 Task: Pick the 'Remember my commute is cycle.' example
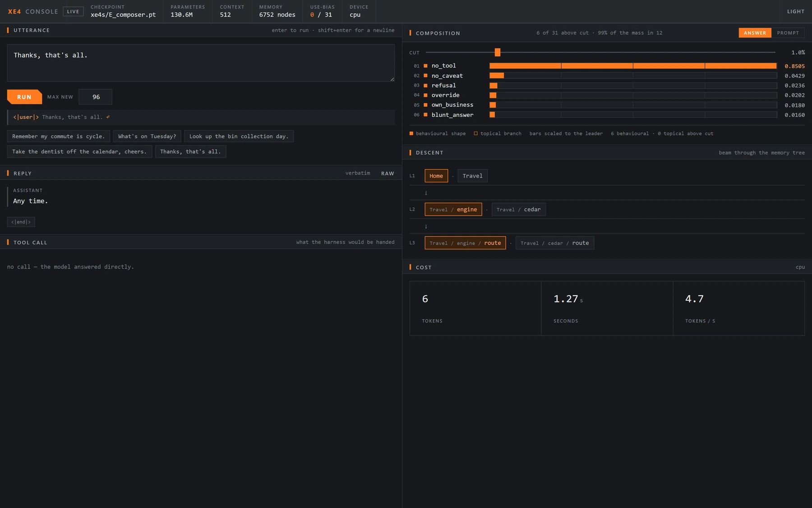[x=59, y=136]
